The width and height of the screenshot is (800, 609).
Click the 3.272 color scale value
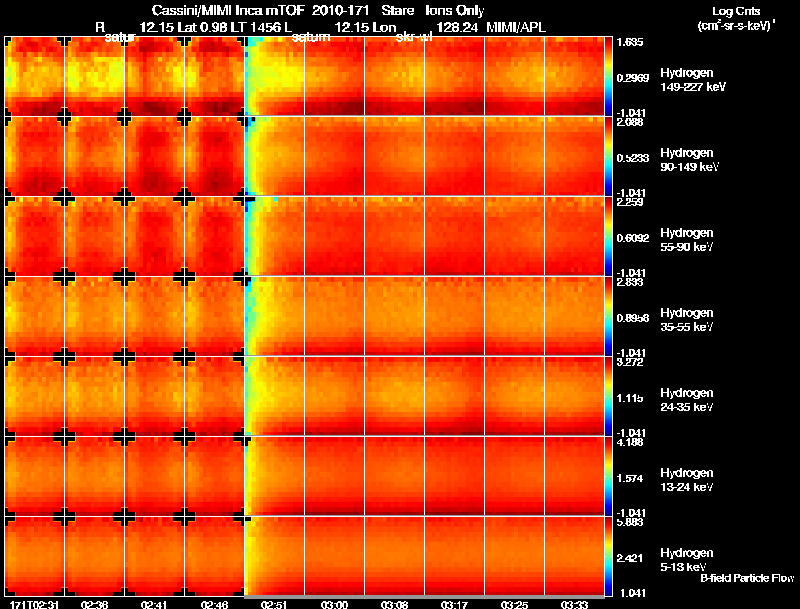631,363
